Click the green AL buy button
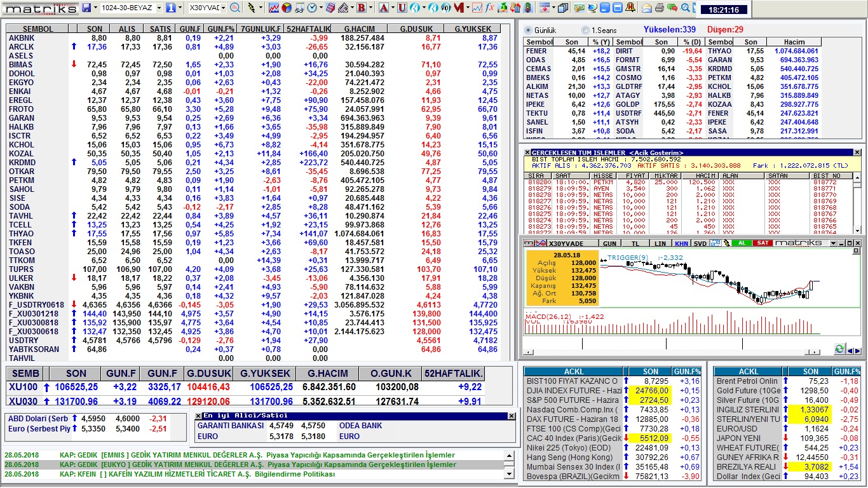The height and width of the screenshot is (488, 868). pos(742,243)
